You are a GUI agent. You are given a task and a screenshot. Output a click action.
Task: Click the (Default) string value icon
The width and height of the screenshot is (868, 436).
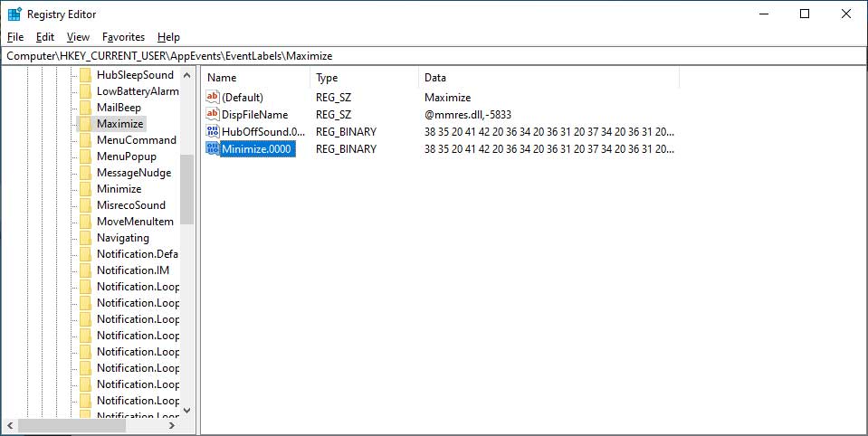(213, 98)
